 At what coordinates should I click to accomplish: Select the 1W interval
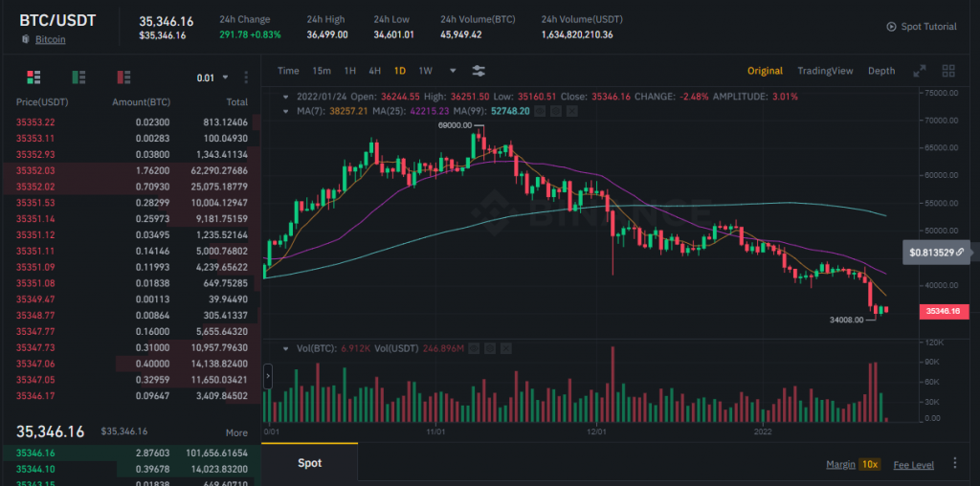(x=425, y=71)
